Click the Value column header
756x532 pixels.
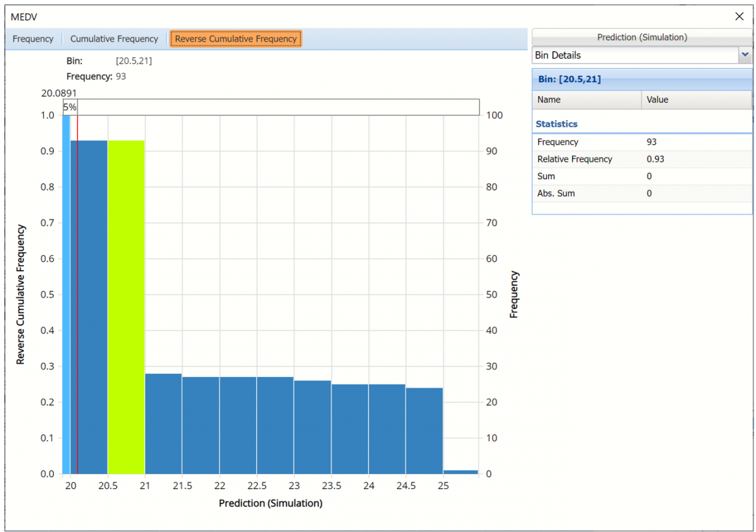point(696,99)
